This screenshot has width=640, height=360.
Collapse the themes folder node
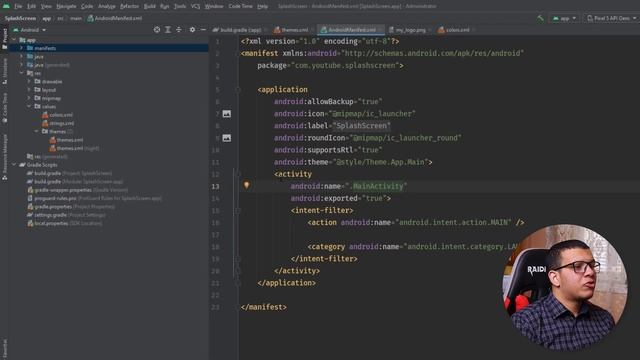point(36,132)
